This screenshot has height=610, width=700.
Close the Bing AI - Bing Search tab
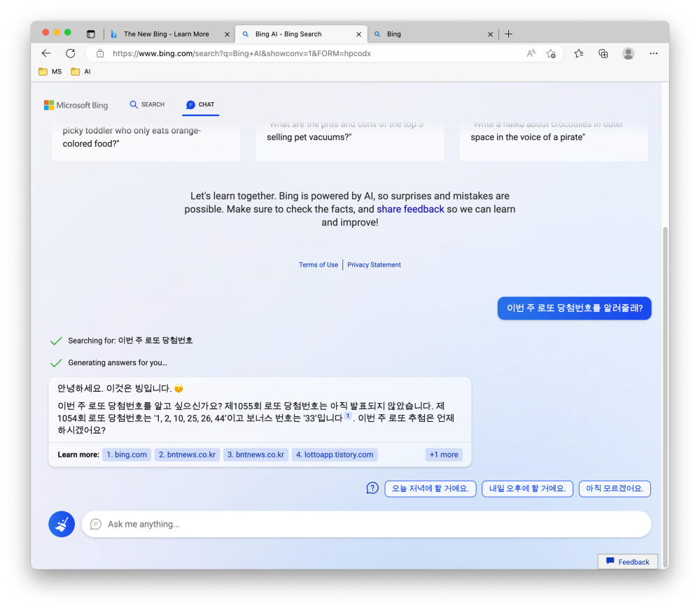(358, 34)
